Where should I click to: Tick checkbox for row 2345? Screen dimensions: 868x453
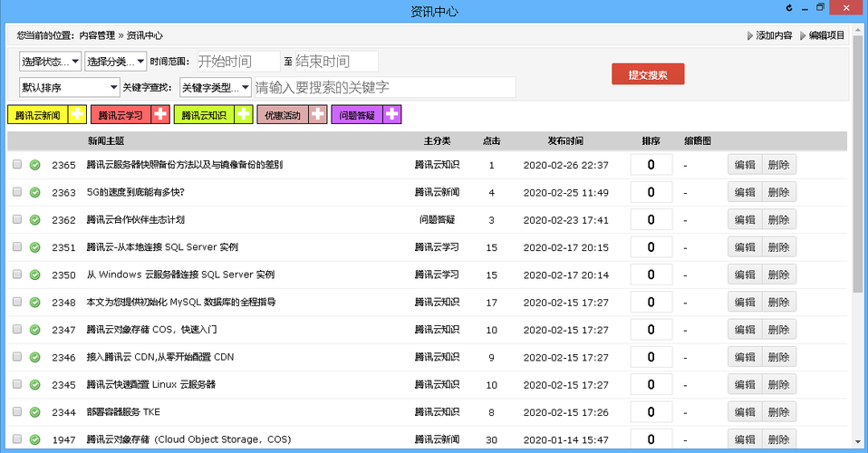[17, 384]
